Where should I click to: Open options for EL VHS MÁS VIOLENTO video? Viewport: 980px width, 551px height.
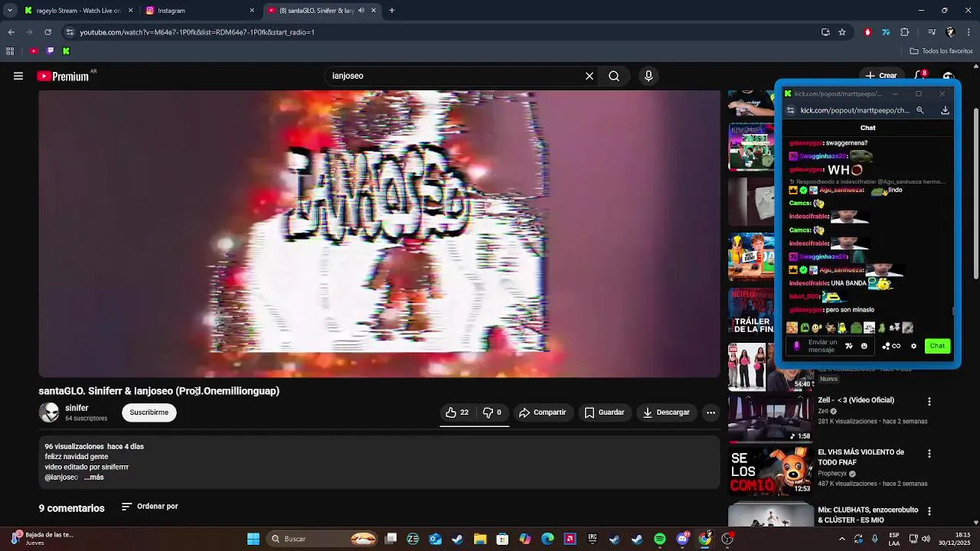coord(929,454)
